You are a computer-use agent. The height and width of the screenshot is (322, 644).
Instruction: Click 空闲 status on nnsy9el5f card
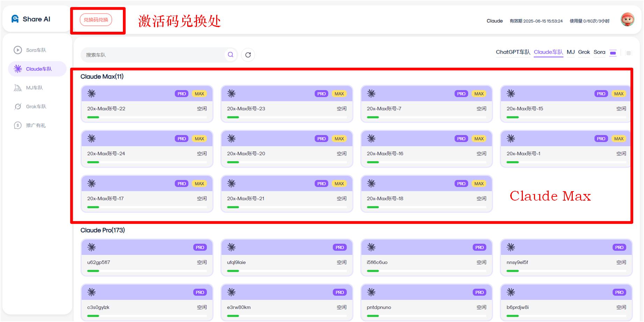[x=621, y=262]
